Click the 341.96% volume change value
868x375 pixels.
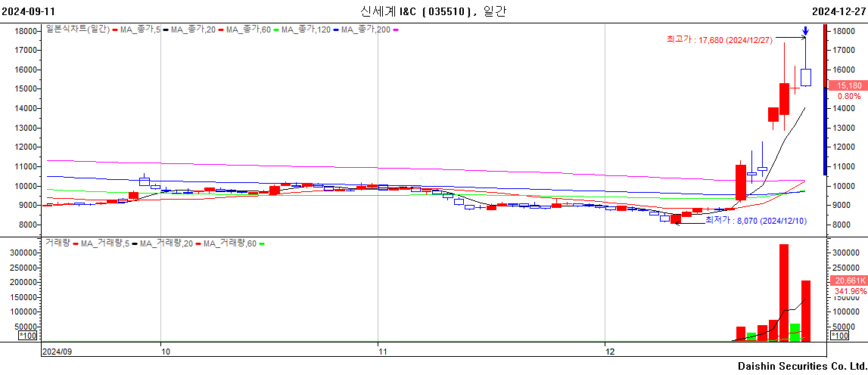(x=851, y=291)
